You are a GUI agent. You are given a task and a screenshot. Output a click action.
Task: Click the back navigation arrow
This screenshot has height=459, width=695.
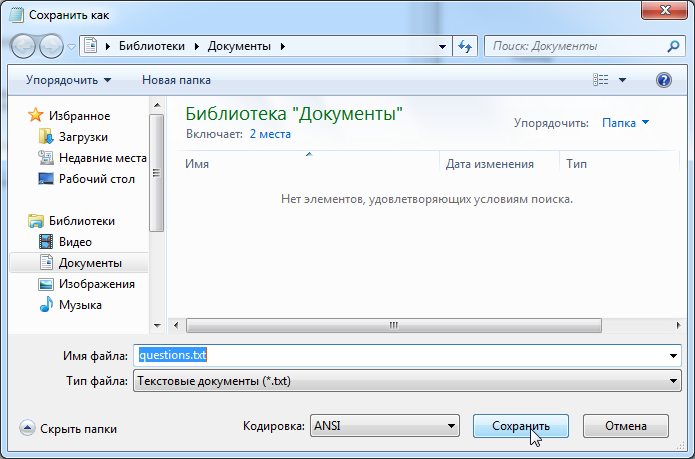(24, 46)
